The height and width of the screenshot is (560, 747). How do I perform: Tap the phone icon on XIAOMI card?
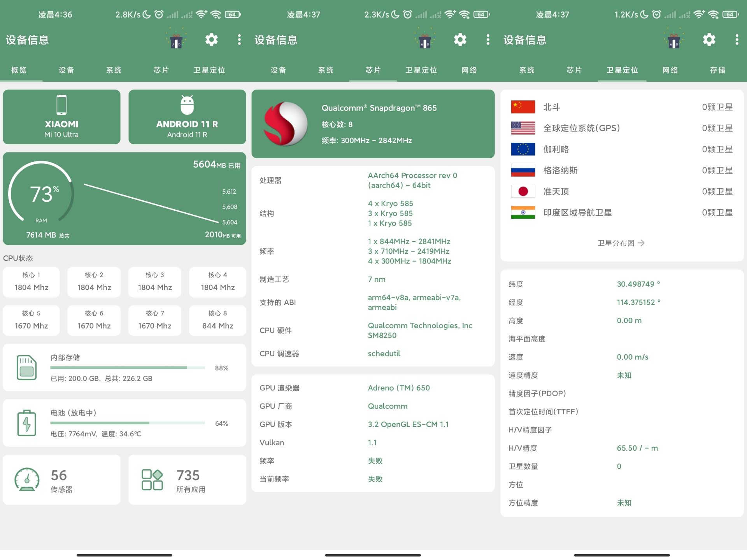click(61, 105)
